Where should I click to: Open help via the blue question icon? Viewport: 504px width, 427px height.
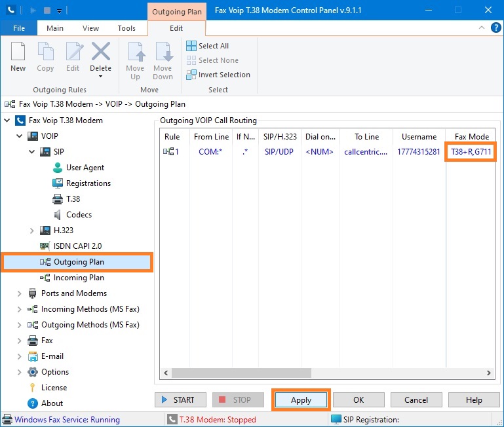(496, 28)
